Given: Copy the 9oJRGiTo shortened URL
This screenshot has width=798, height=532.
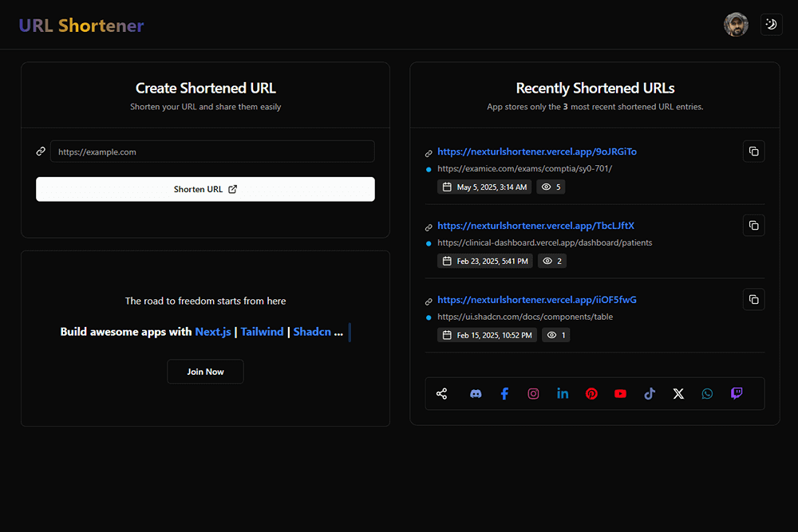Looking at the screenshot, I should [x=753, y=151].
